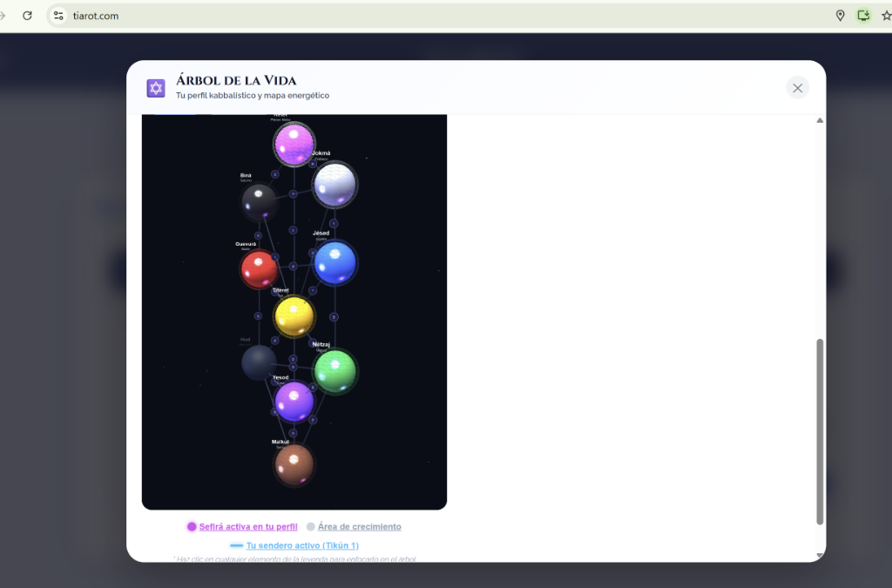The image size is (892, 588).
Task: Select the yellow Tiféret sphere
Action: [x=294, y=316]
